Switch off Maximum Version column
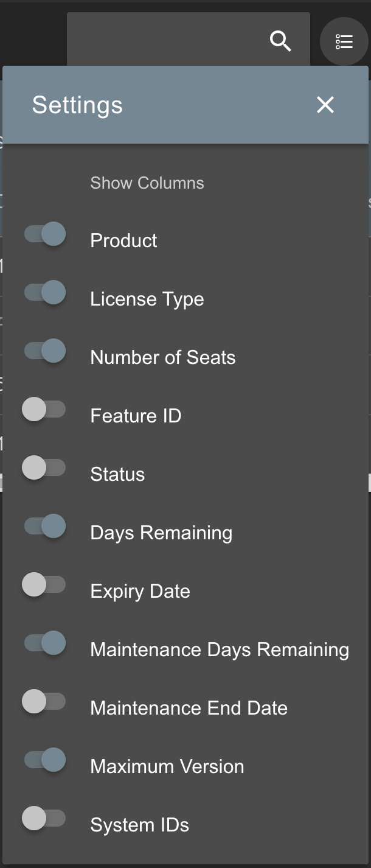This screenshot has width=371, height=868. click(45, 760)
